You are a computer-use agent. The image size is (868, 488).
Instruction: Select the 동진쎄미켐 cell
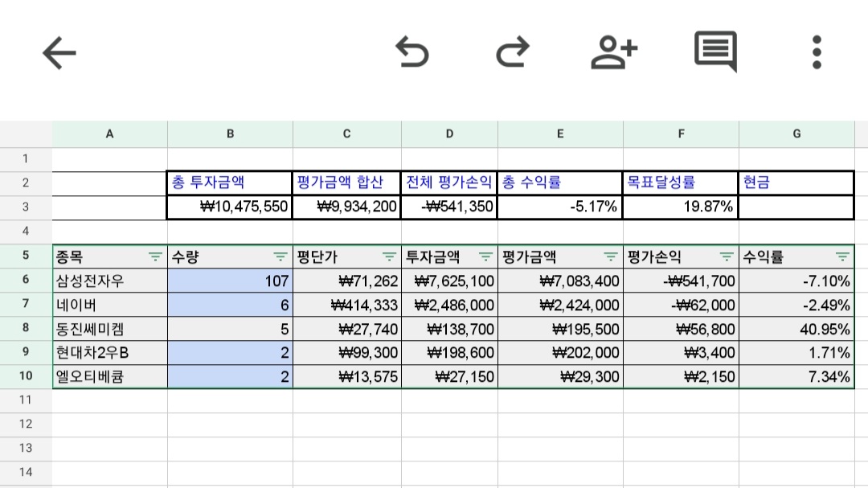point(110,329)
